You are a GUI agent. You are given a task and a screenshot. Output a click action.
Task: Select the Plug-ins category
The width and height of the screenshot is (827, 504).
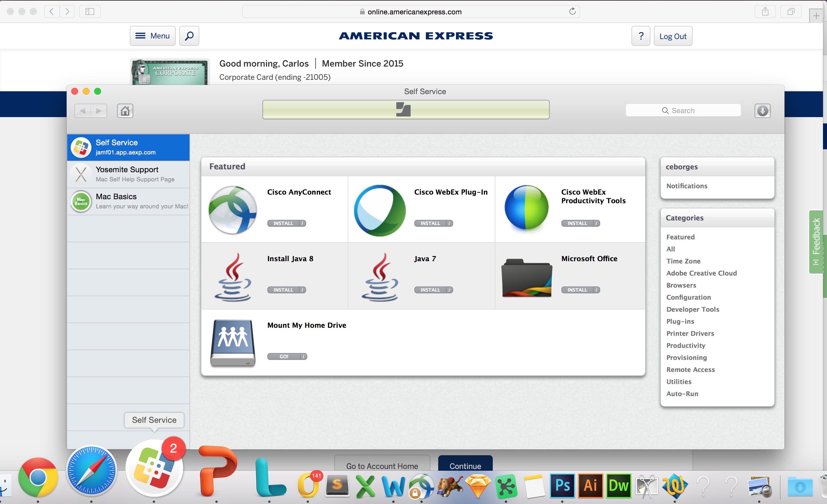click(x=680, y=321)
